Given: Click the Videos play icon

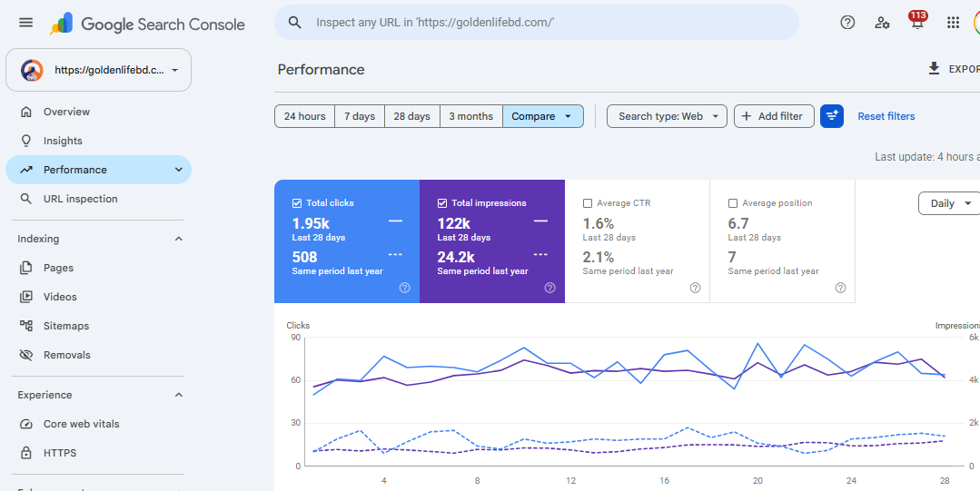Looking at the screenshot, I should point(25,297).
